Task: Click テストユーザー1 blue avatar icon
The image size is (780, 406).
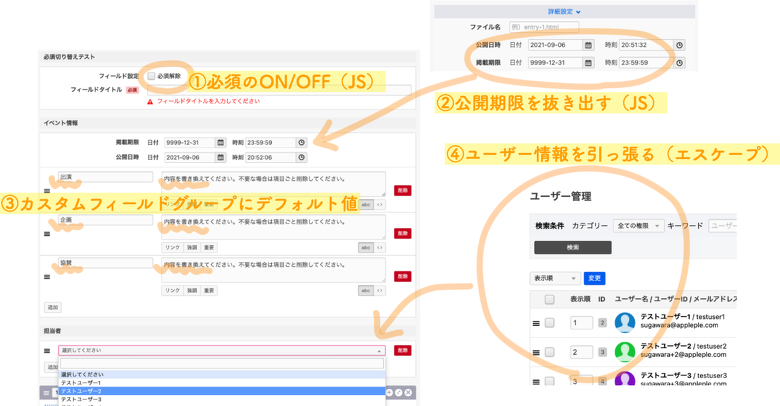Action: pyautogui.click(x=625, y=322)
